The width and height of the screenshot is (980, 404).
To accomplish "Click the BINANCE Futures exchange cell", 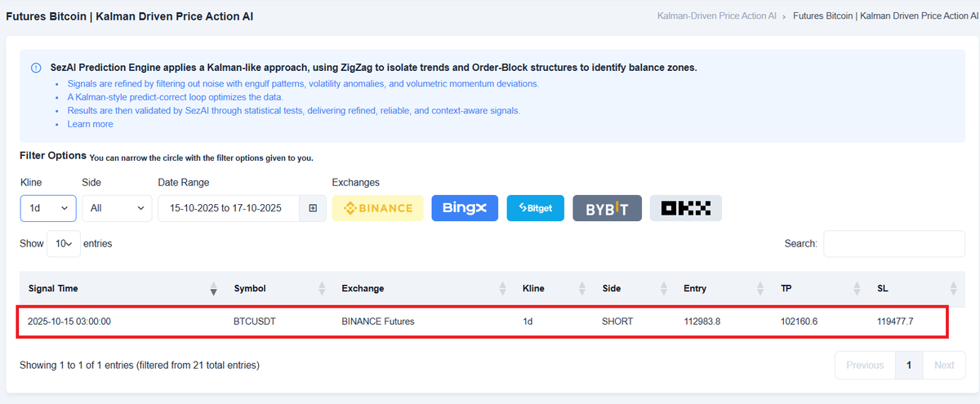I will (x=378, y=322).
